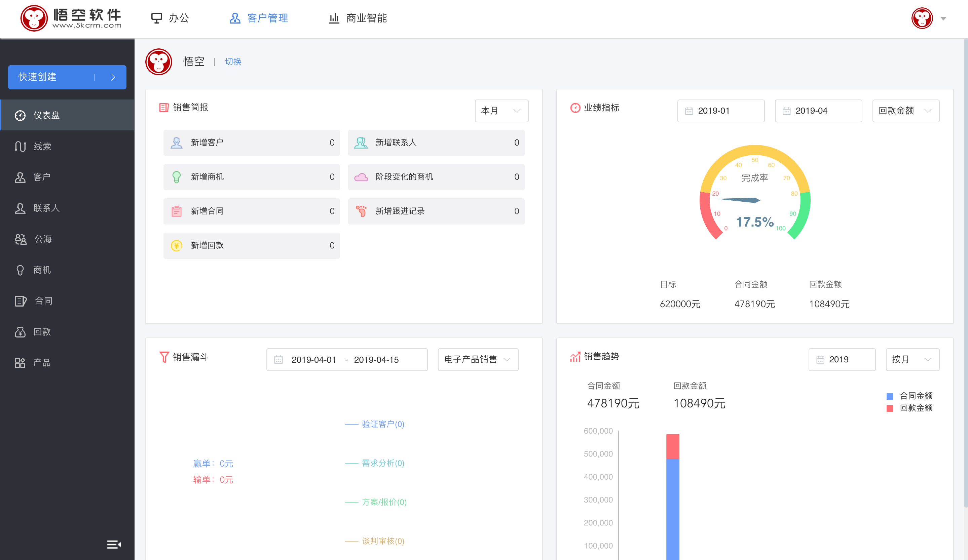Click the 阶段变化的商机 cloud icon

coord(361,177)
